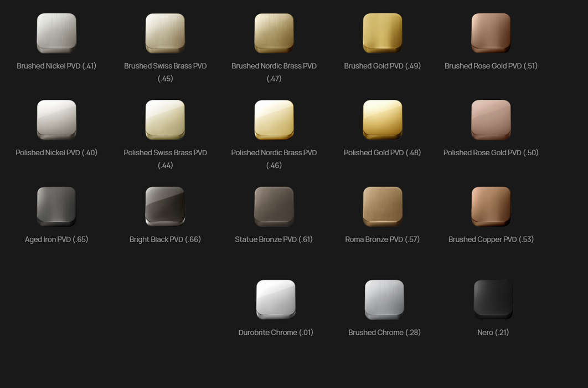Select the Brushed Nickel PVD swatch

click(x=56, y=33)
